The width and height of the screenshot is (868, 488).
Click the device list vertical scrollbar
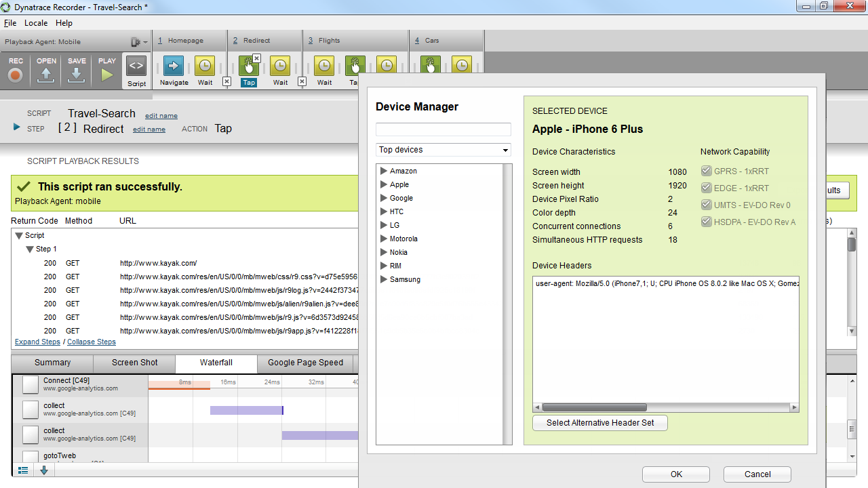pyautogui.click(x=507, y=304)
